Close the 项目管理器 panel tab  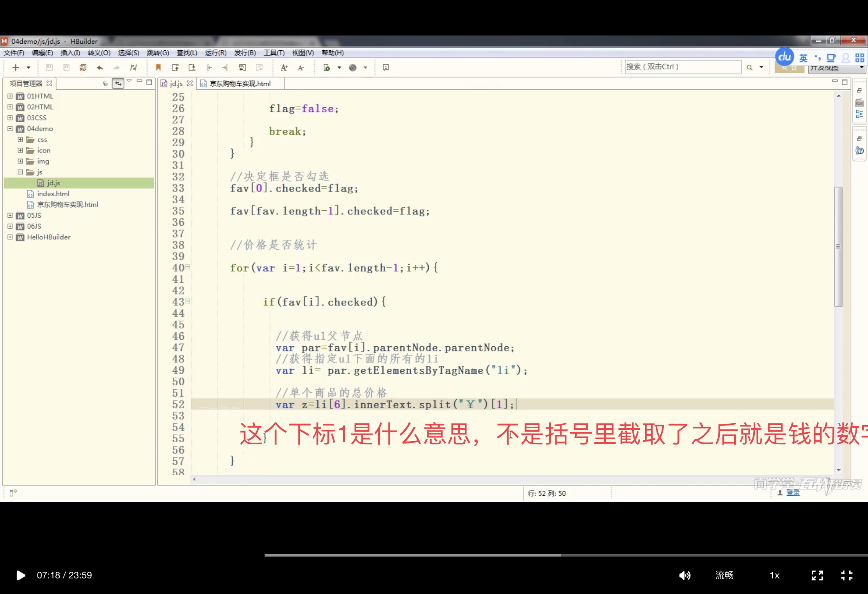click(49, 83)
